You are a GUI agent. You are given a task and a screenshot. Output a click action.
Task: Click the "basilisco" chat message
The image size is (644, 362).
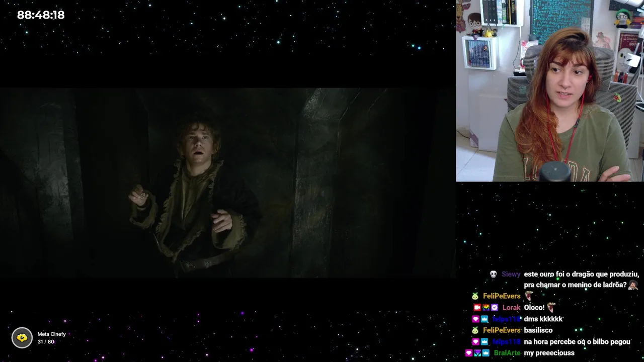point(538,330)
